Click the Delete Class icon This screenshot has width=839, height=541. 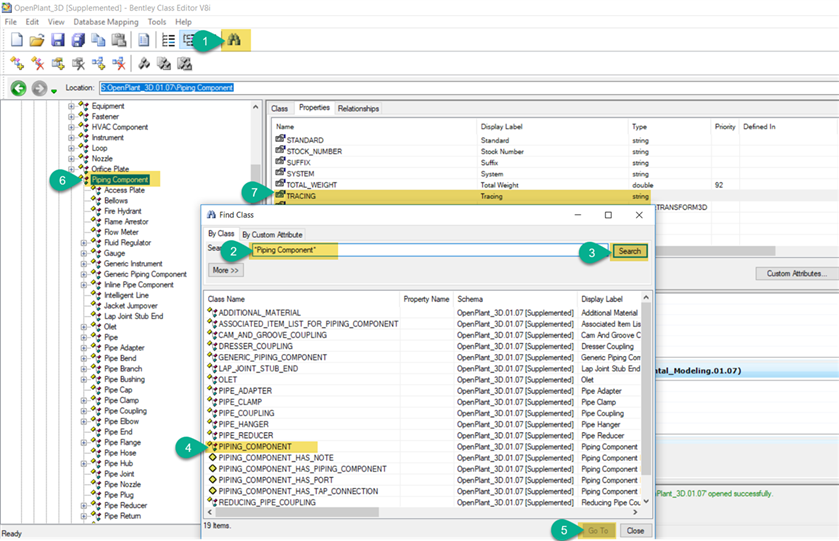[37, 64]
